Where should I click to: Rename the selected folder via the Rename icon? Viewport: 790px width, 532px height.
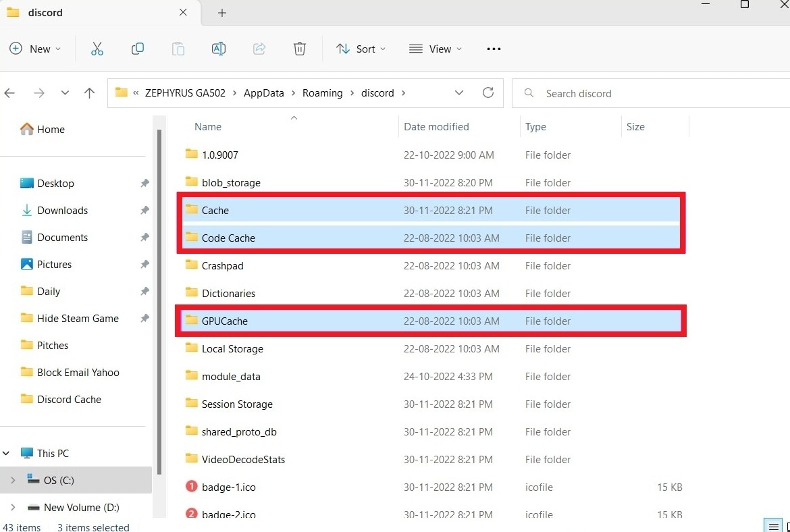pos(218,48)
